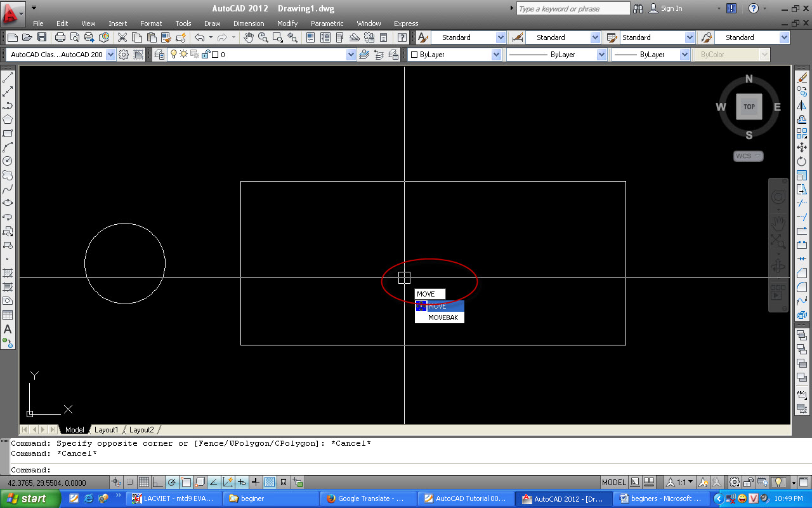Select the Polyline tool in Draw toolbar
The width and height of the screenshot is (812, 508).
(x=8, y=106)
